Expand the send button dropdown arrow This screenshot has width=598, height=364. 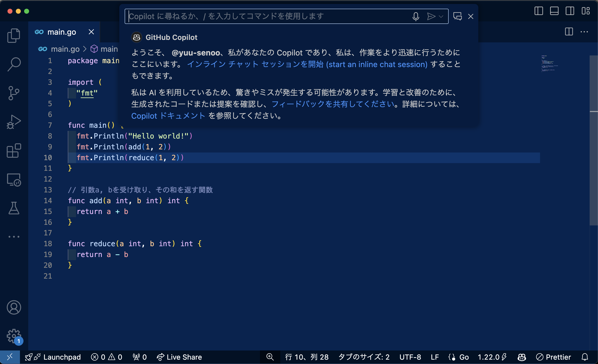[441, 16]
